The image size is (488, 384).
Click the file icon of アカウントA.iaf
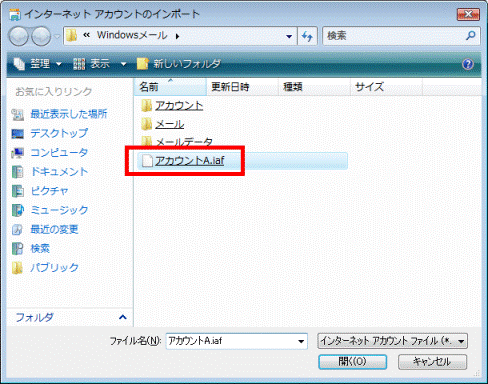point(147,161)
